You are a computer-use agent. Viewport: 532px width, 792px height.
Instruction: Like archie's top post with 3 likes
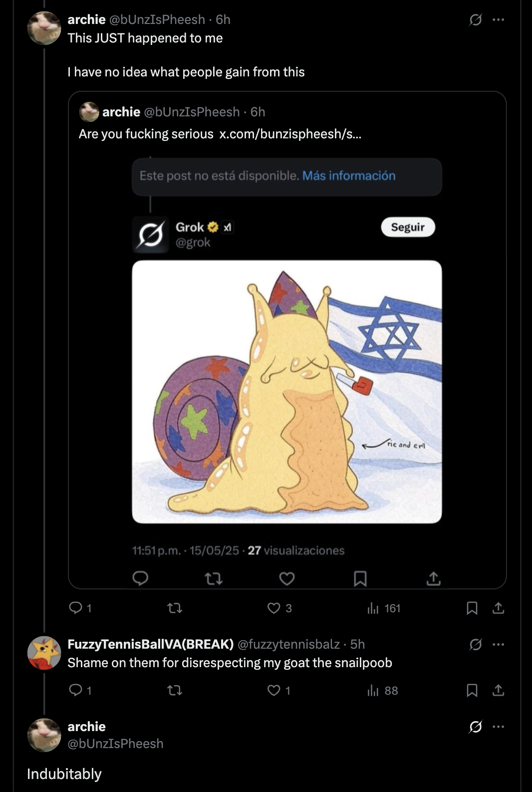274,608
